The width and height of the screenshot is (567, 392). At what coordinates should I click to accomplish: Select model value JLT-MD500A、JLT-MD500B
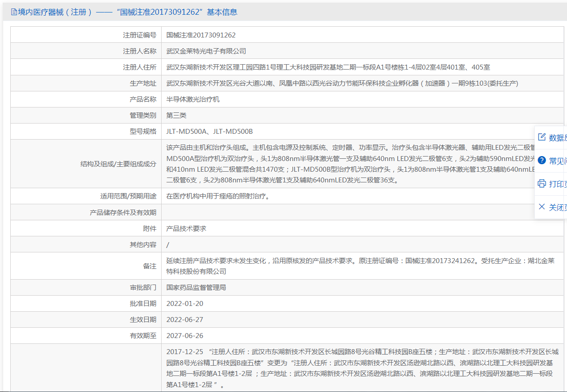pos(209,132)
